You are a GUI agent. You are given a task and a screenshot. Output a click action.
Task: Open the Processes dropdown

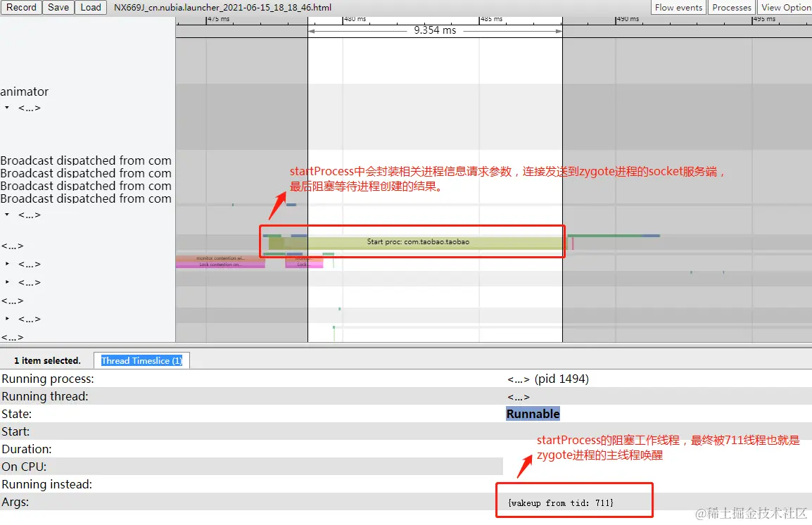pyautogui.click(x=731, y=7)
